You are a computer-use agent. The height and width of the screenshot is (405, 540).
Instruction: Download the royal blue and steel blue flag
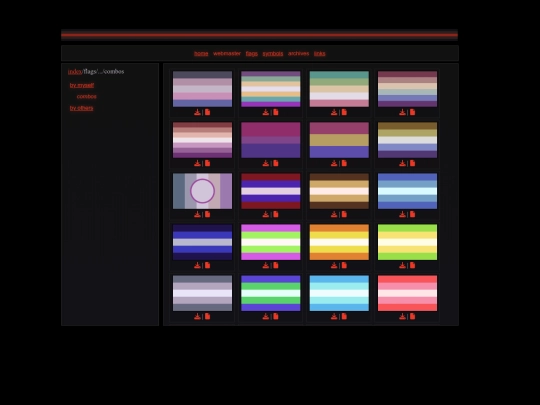click(402, 214)
